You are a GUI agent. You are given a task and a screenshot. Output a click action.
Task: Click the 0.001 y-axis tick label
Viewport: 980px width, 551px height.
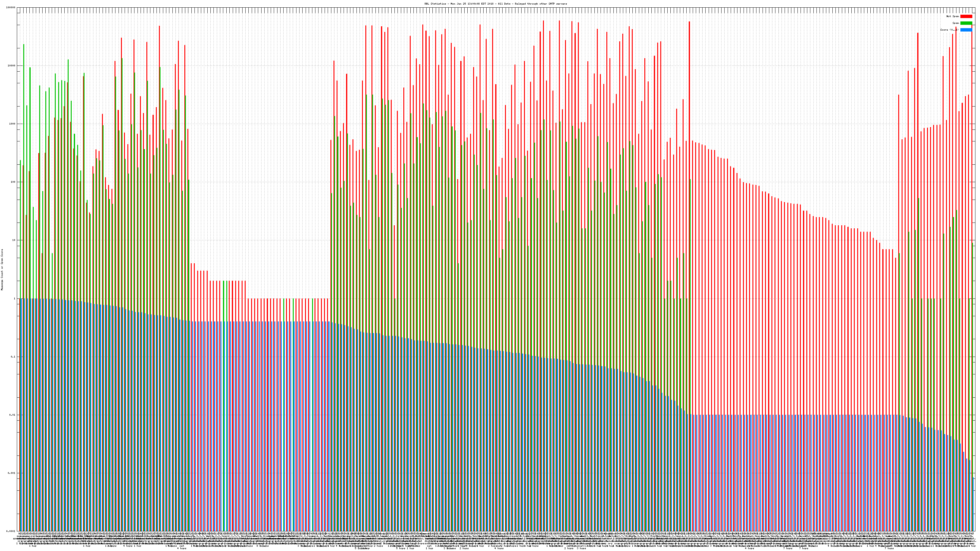12,473
